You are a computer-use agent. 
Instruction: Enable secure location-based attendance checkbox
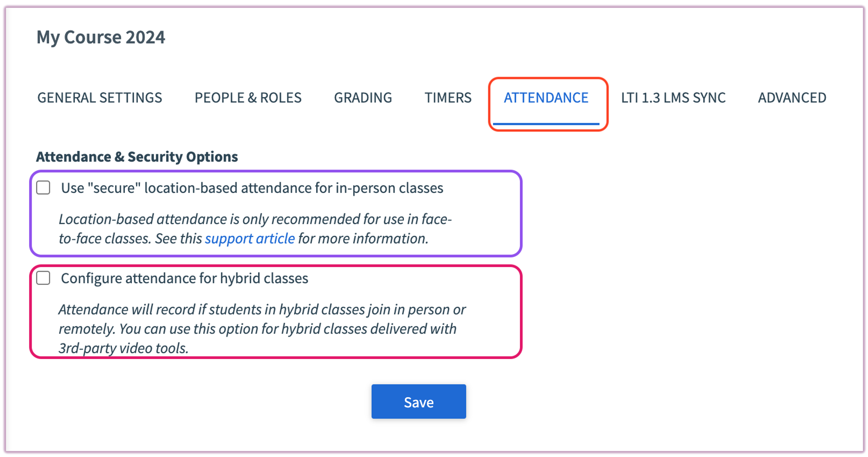pos(43,188)
